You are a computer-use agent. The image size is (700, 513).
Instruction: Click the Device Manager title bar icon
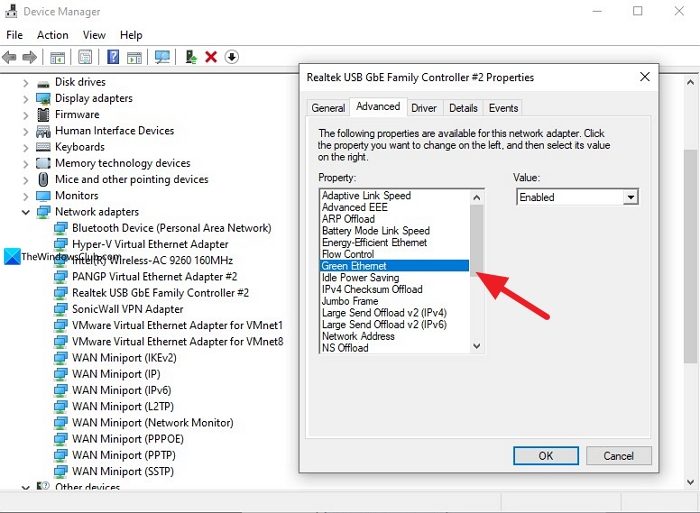pyautogui.click(x=11, y=11)
